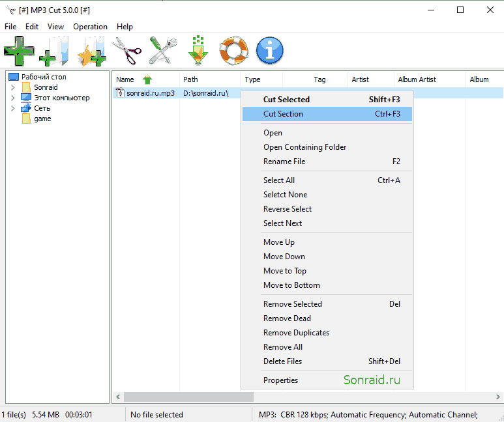Click the MP3 Cut scissors title bar icon
The width and height of the screenshot is (504, 422).
click(10, 10)
